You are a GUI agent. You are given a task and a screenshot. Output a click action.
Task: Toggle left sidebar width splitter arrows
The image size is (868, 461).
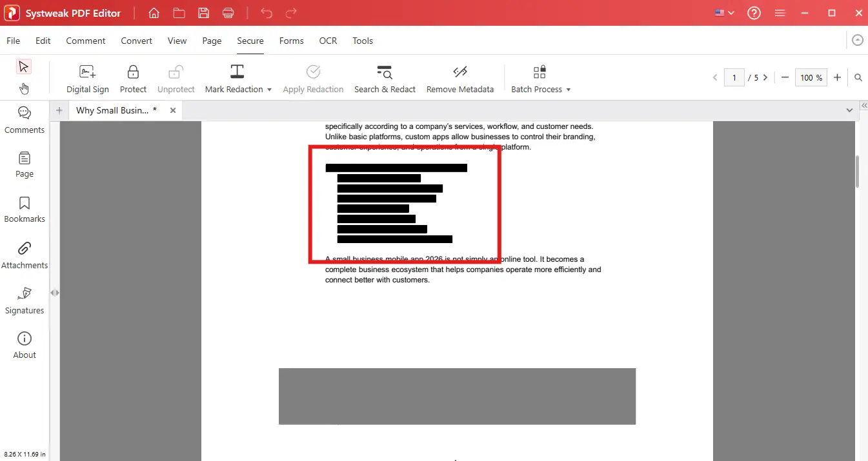[x=55, y=292]
